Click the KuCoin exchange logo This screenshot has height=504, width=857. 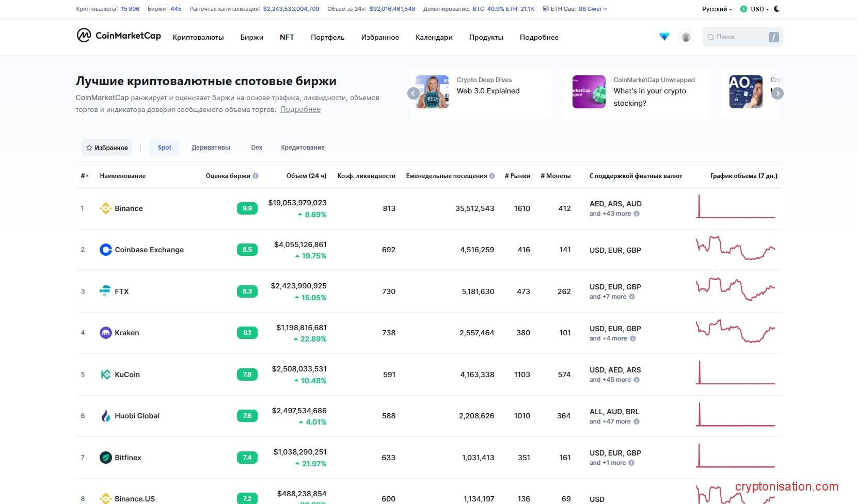(106, 375)
